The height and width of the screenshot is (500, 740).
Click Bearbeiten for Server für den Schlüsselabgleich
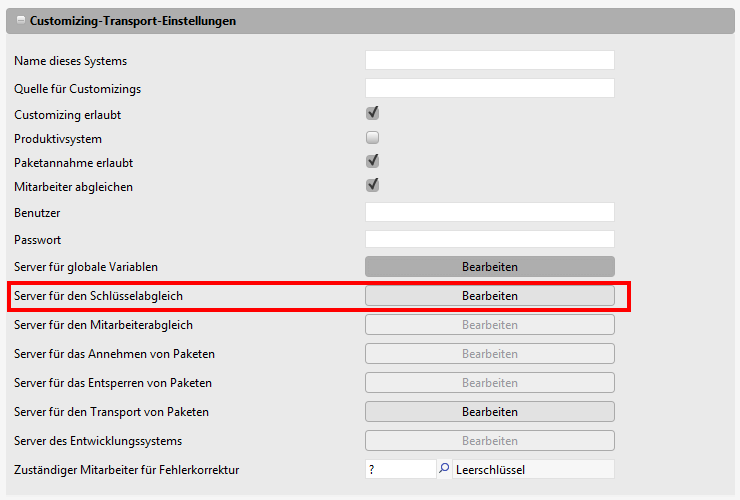489,296
